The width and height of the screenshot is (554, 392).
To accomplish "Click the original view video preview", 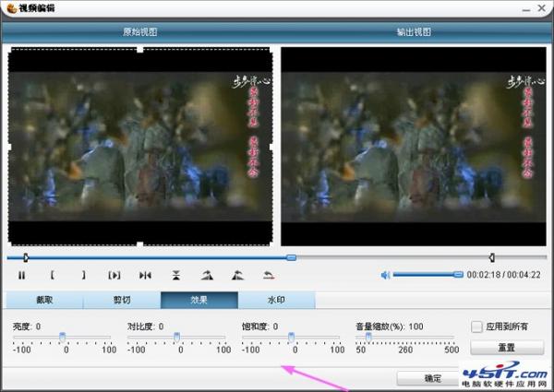I will 140,147.
